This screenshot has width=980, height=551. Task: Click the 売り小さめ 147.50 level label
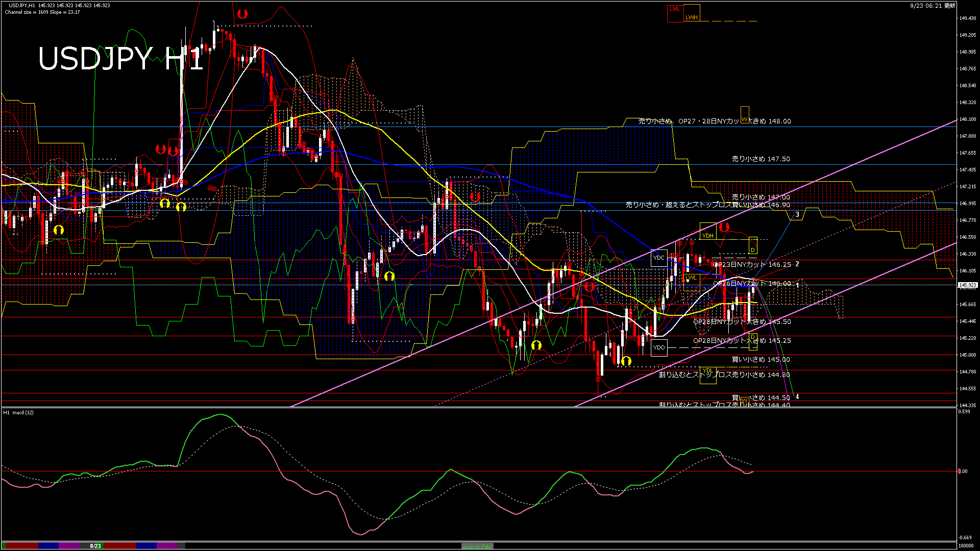[761, 159]
